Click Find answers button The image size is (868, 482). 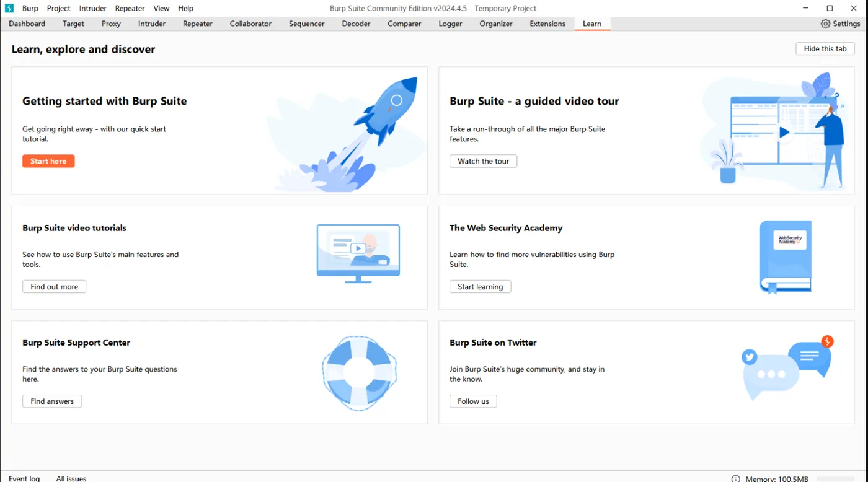pos(52,401)
